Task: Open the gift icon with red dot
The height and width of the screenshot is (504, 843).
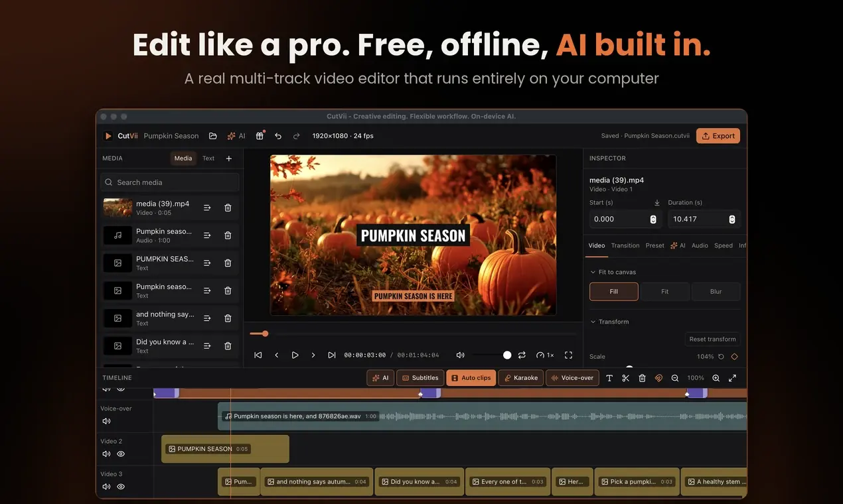Action: [260, 136]
